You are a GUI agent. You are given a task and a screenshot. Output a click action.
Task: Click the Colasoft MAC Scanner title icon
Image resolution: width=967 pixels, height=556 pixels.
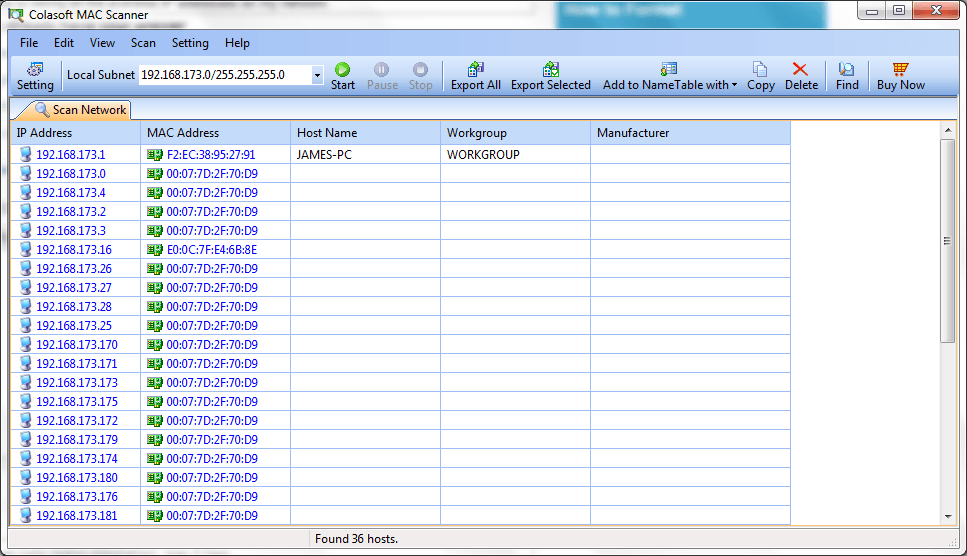pos(16,14)
